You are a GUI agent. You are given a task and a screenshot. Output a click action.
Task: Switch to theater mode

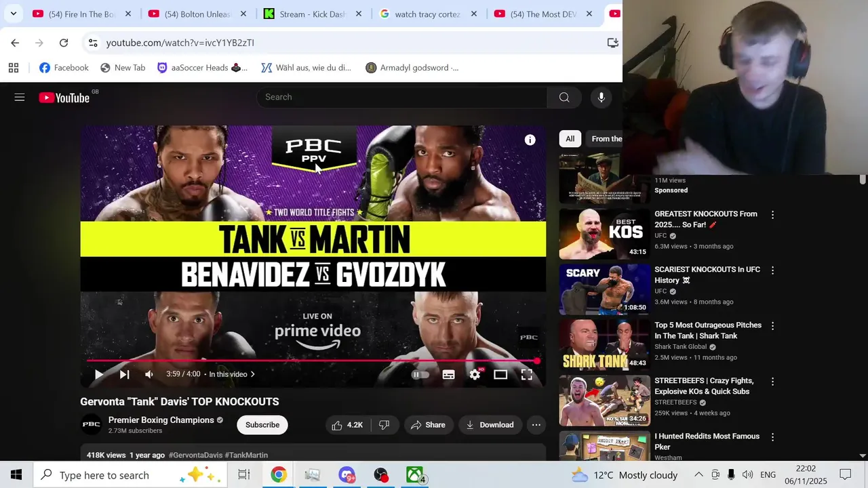[500, 374]
